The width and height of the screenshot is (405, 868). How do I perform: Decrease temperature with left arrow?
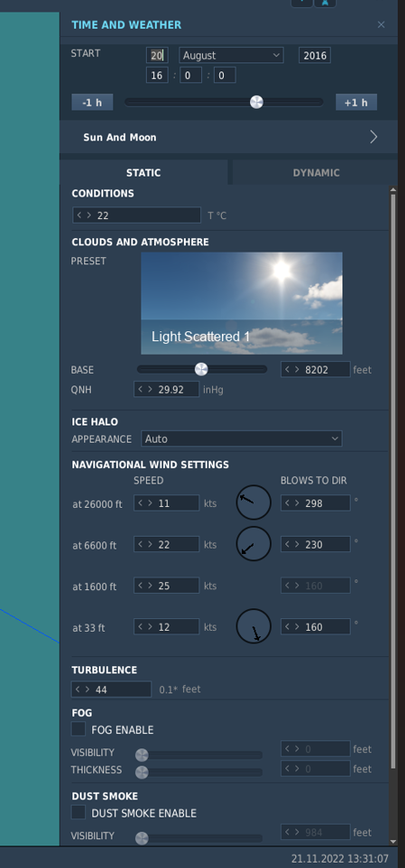tap(80, 215)
